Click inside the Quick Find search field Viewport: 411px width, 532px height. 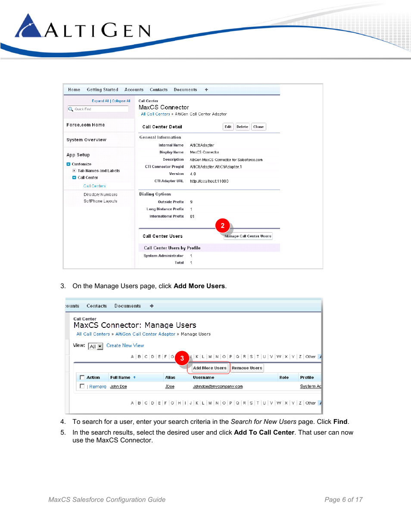point(98,109)
